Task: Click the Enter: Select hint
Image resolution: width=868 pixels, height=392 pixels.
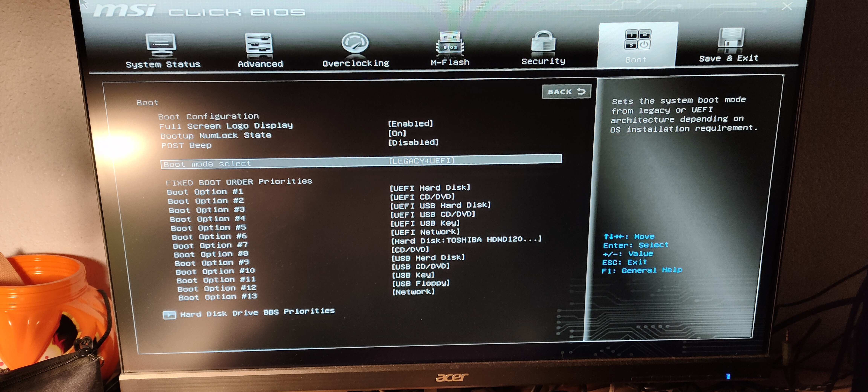Action: (x=636, y=245)
